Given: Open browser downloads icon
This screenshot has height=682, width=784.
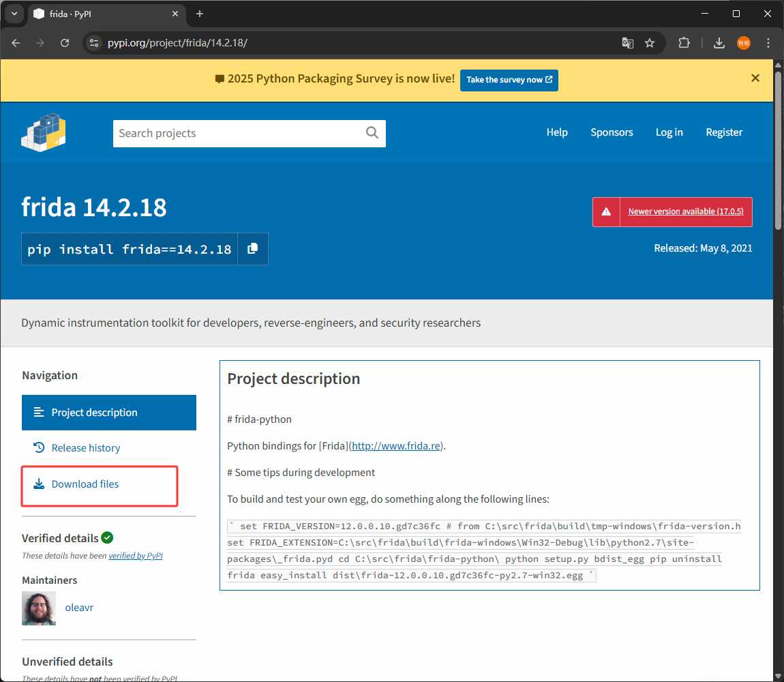Looking at the screenshot, I should point(719,43).
